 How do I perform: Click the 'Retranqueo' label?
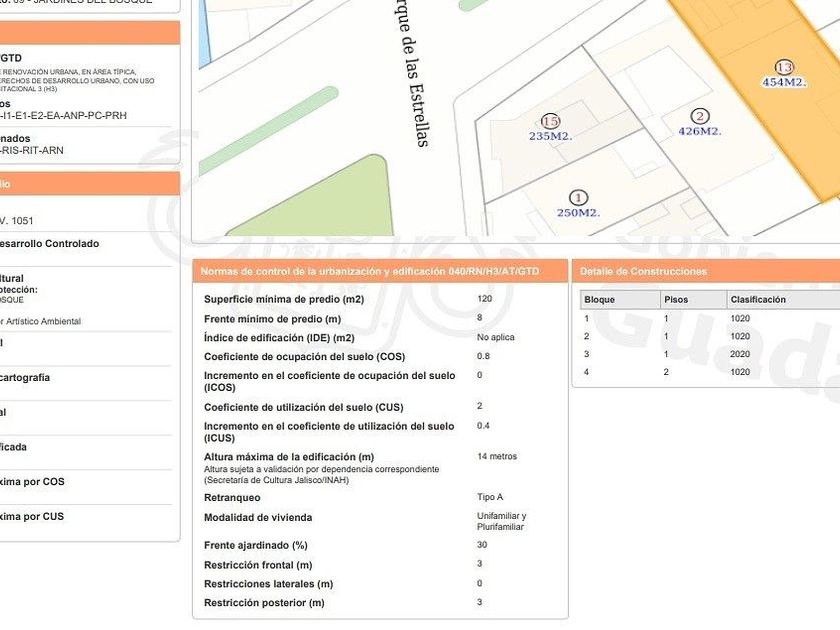(x=232, y=498)
